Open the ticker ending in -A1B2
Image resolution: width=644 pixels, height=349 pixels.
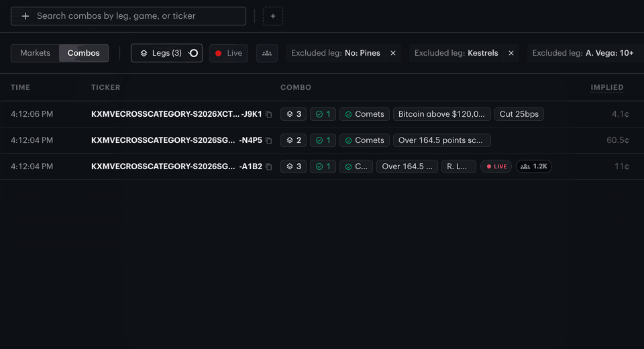(176, 166)
